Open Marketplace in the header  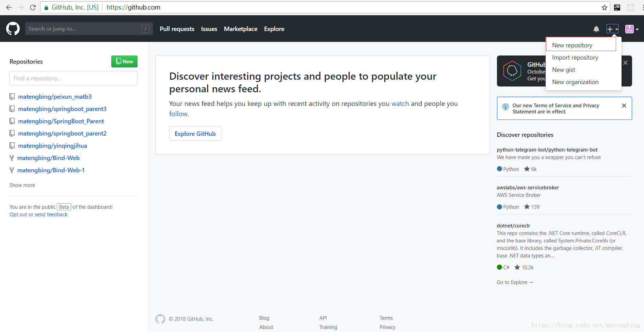coord(241,29)
